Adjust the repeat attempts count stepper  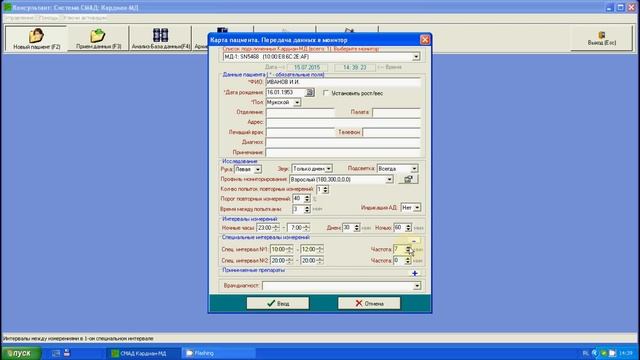325,189
